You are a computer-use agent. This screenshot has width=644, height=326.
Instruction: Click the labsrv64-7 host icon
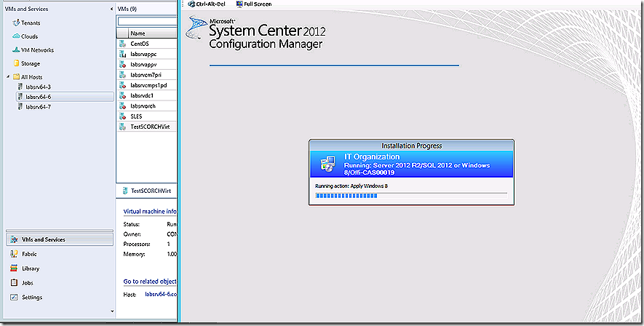click(20, 107)
